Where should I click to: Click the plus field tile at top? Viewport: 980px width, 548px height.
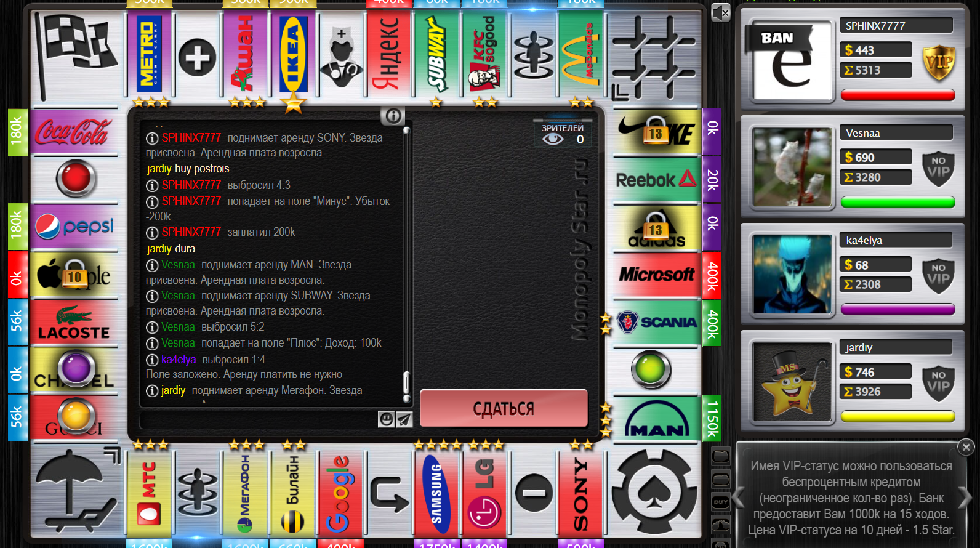pyautogui.click(x=197, y=57)
